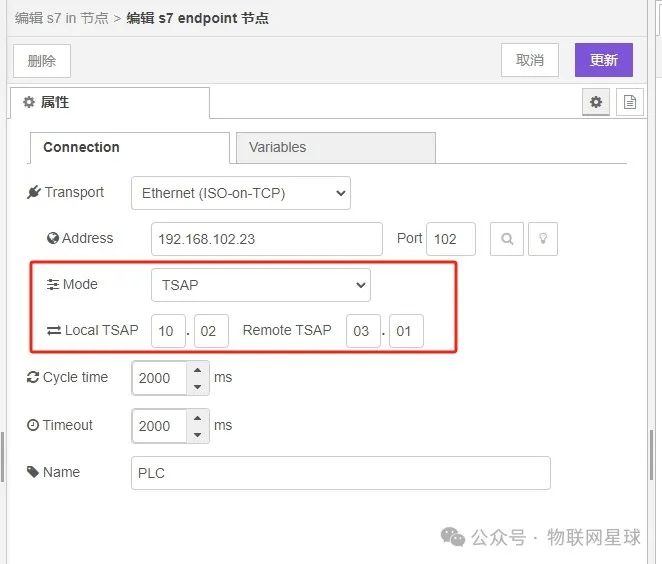Open node settings gear icon
Viewport: 662px width, 564px height.
596,102
